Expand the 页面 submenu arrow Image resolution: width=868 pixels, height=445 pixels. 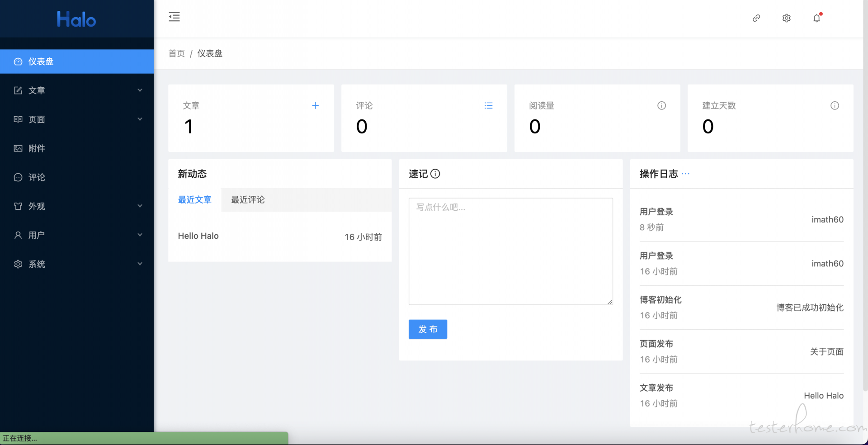tap(140, 119)
